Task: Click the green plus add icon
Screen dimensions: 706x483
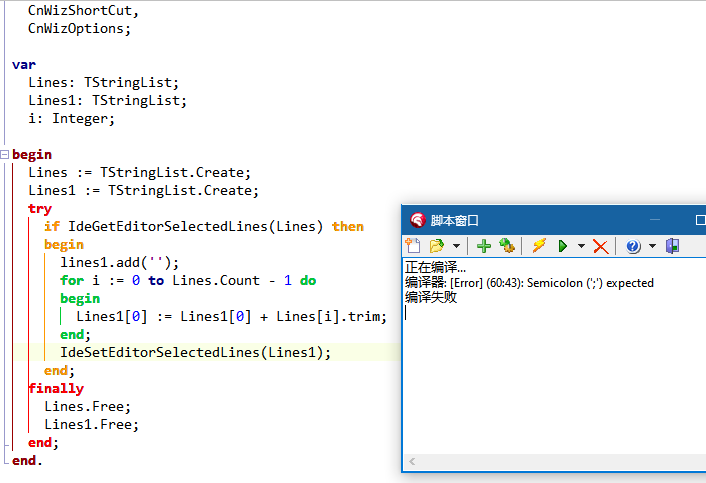Action: pyautogui.click(x=484, y=246)
